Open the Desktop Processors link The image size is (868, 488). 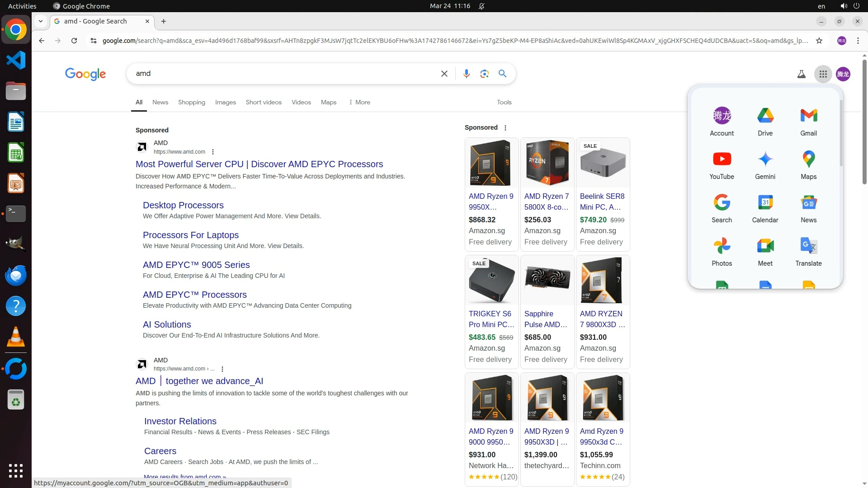click(183, 205)
